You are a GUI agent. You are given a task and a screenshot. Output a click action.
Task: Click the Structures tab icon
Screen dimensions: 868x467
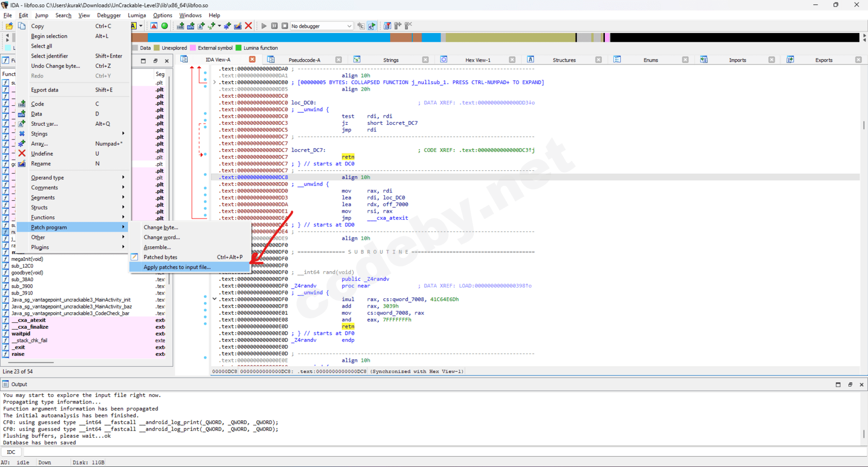click(531, 60)
